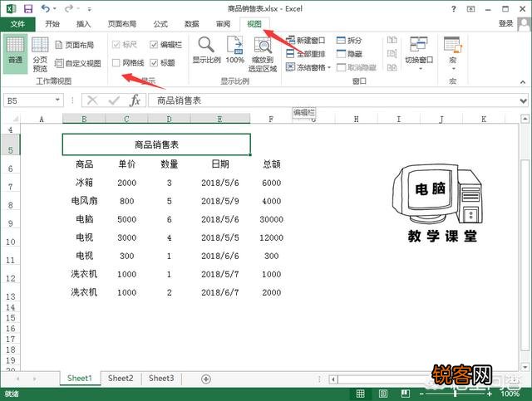Click the zoom in plus button

pos(490,394)
